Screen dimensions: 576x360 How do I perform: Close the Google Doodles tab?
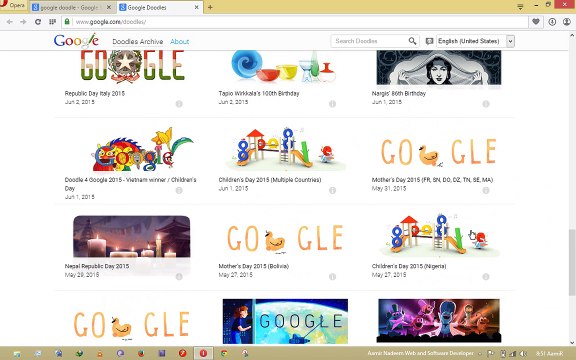click(x=197, y=7)
